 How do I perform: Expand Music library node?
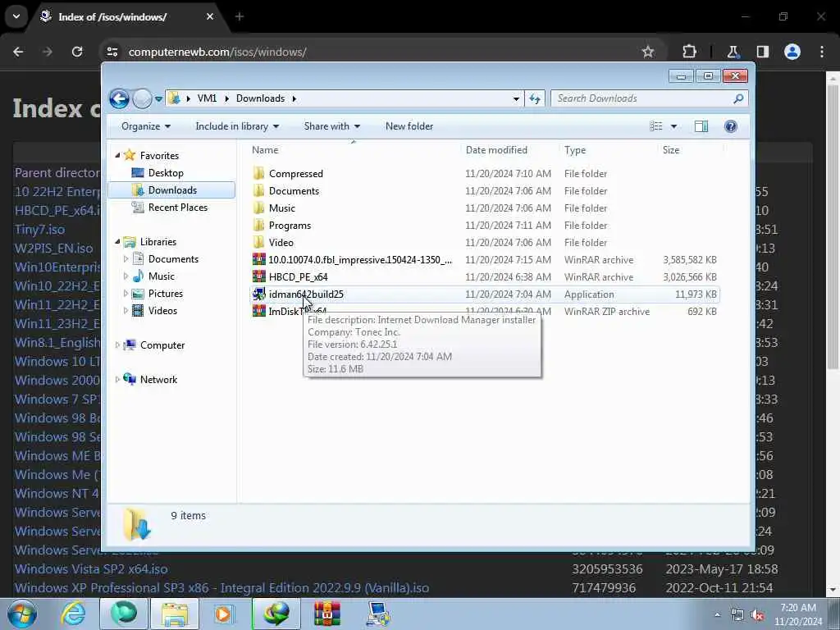tap(126, 276)
